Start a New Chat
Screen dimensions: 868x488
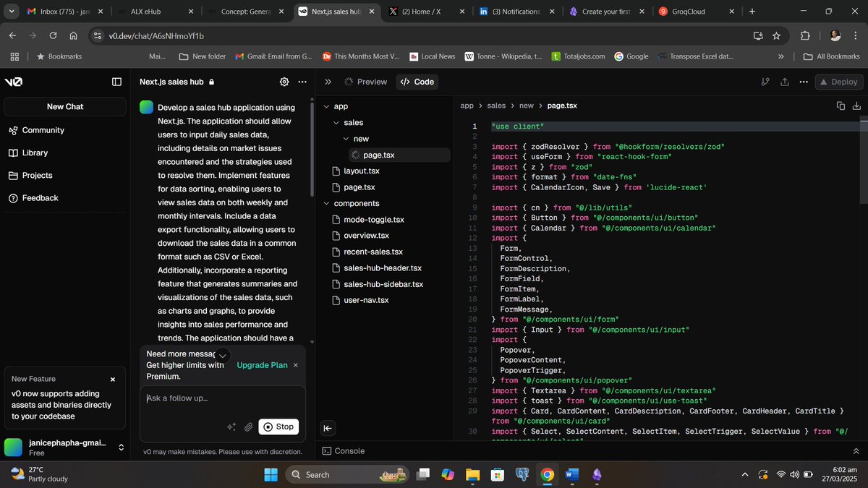click(65, 106)
